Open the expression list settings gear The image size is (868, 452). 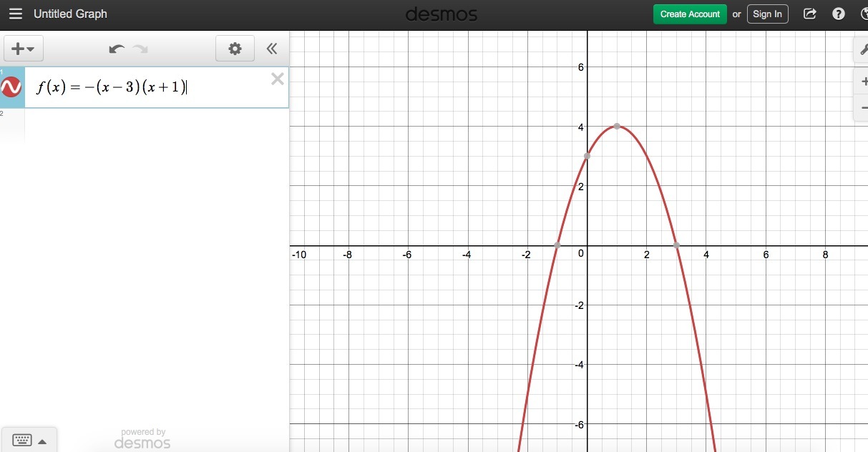235,49
